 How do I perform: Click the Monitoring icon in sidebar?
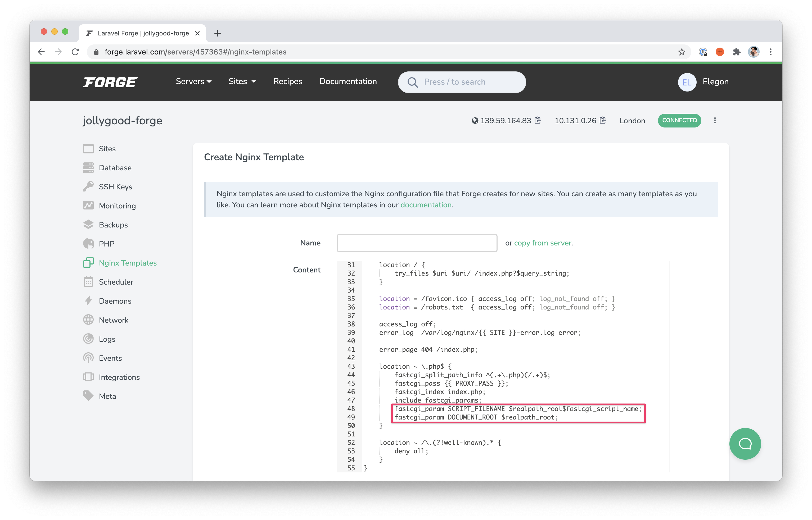(x=88, y=206)
